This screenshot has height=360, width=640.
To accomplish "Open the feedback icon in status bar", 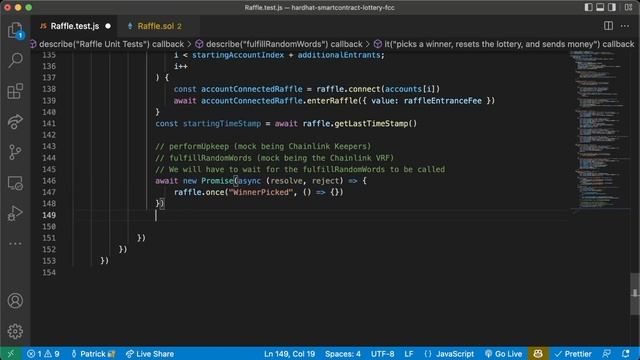I will 607,354.
